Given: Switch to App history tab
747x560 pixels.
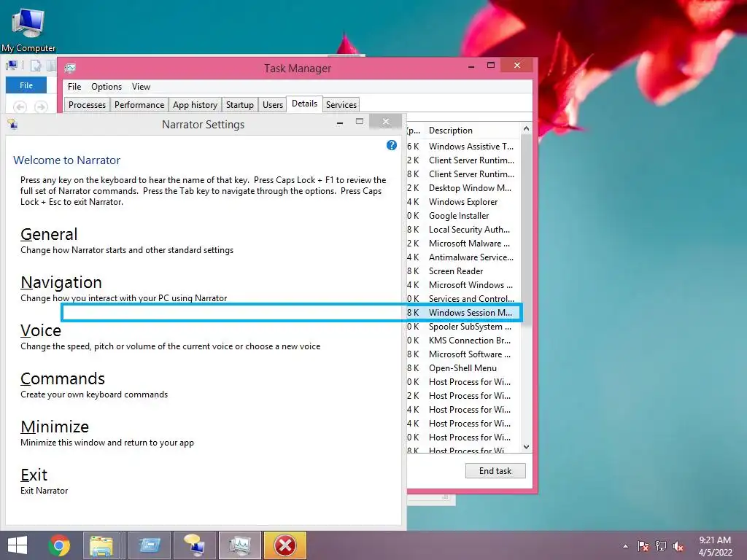Looking at the screenshot, I should click(195, 105).
